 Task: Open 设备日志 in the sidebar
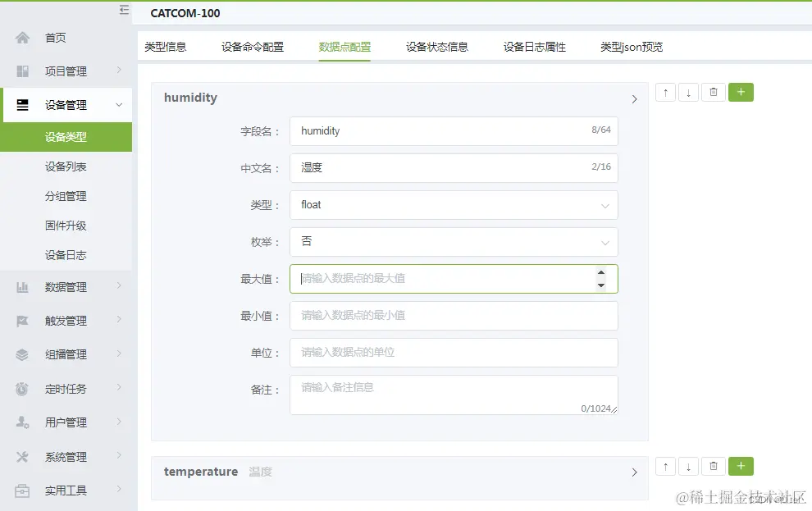click(66, 255)
